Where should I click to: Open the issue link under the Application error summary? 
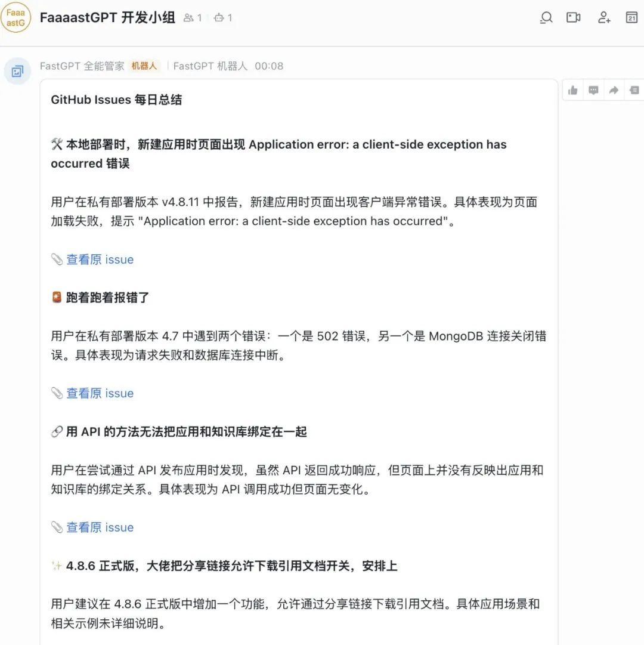point(100,260)
